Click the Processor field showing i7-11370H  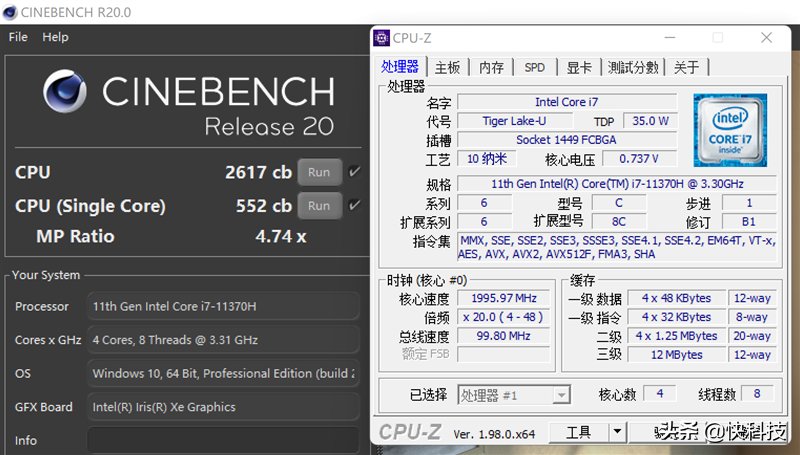[223, 306]
